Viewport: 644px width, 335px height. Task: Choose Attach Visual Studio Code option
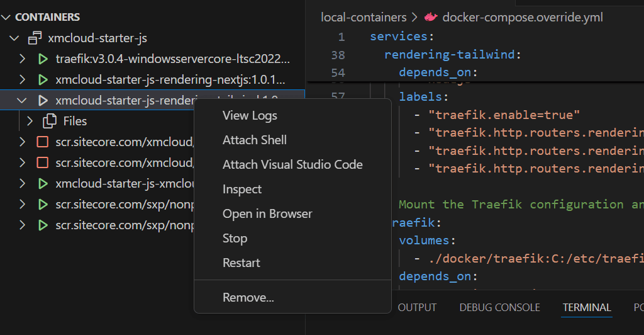pyautogui.click(x=292, y=164)
